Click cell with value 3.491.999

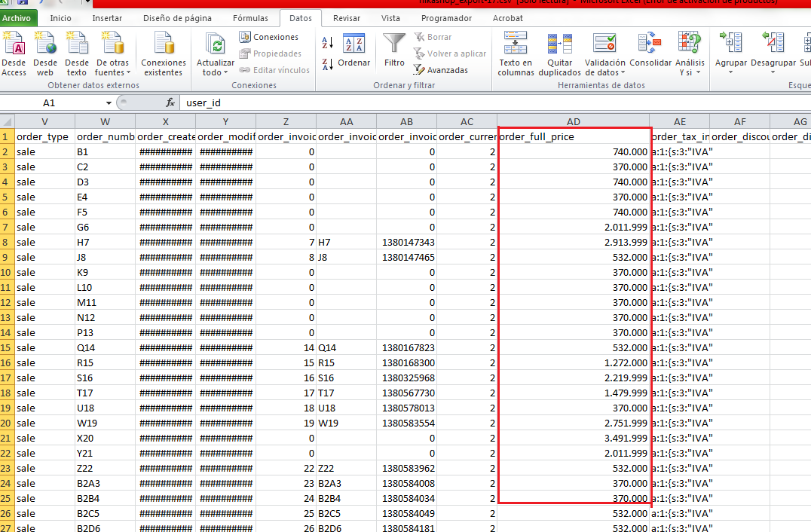point(573,438)
